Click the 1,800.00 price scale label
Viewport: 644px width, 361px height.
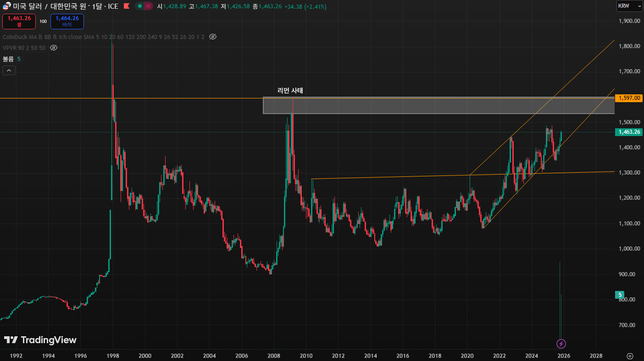point(629,46)
